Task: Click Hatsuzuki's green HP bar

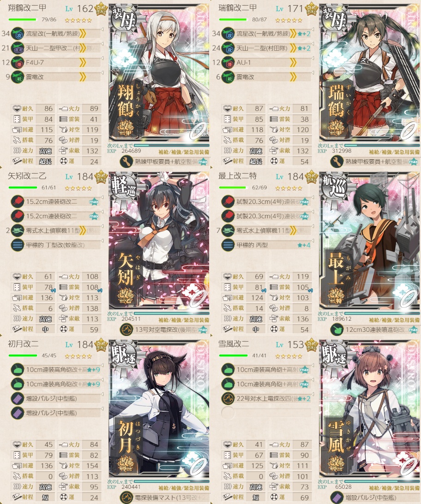Action: (x=23, y=355)
